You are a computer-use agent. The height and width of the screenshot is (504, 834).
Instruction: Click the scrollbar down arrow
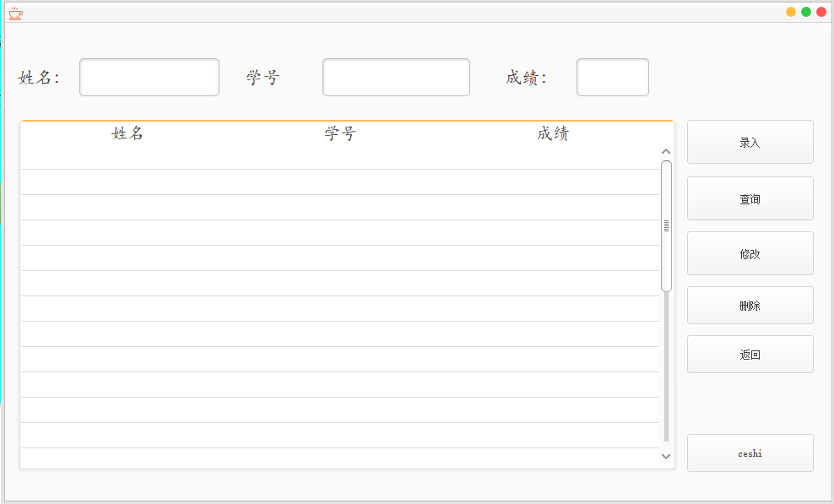tap(666, 457)
